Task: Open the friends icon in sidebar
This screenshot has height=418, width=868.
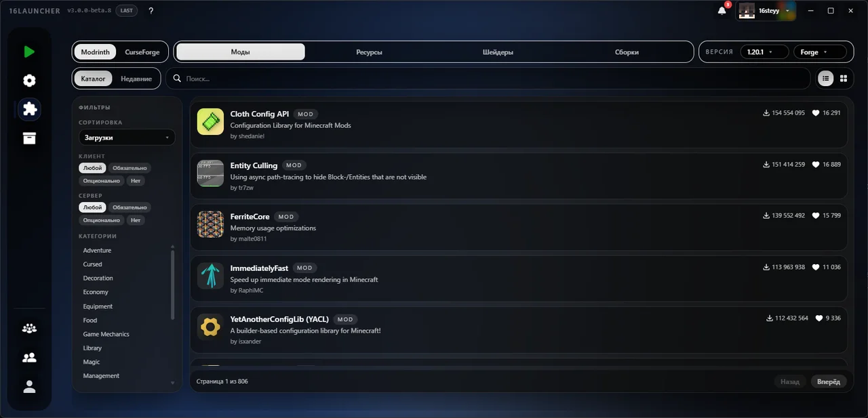Action: (x=29, y=358)
